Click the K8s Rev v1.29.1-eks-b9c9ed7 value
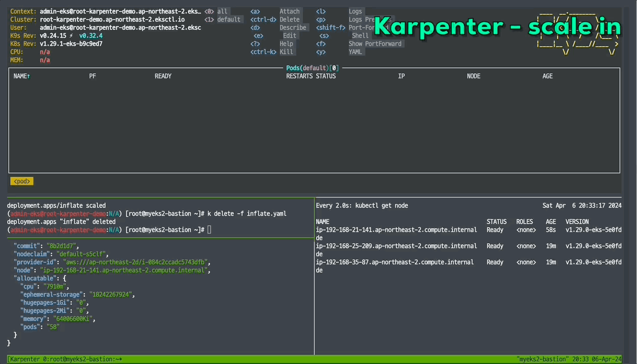 click(x=71, y=43)
